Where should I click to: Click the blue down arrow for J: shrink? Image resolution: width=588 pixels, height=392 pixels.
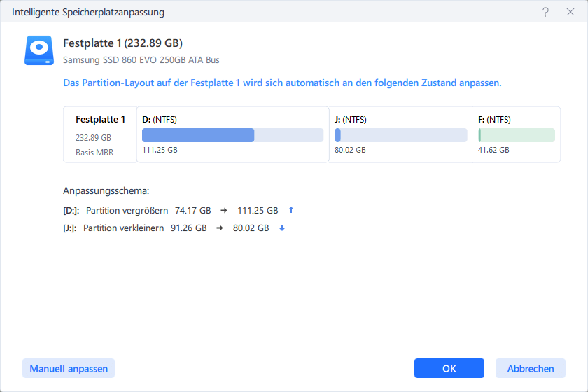(x=282, y=227)
